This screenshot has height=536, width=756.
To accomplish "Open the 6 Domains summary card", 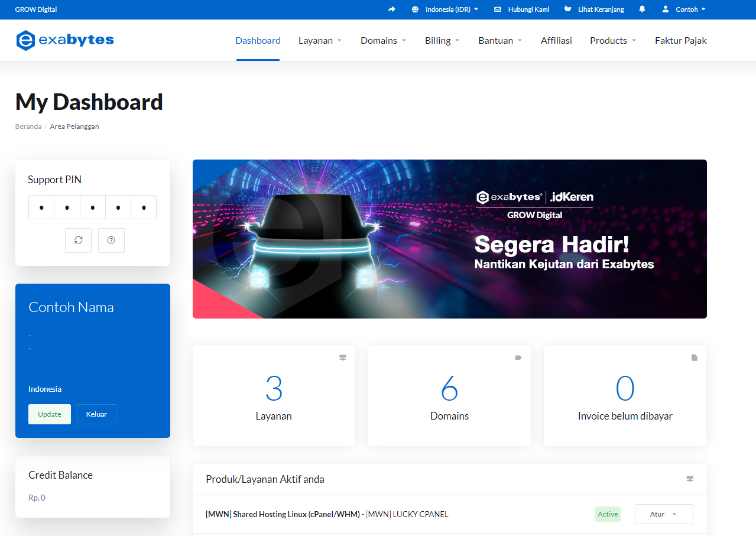I will [x=449, y=395].
